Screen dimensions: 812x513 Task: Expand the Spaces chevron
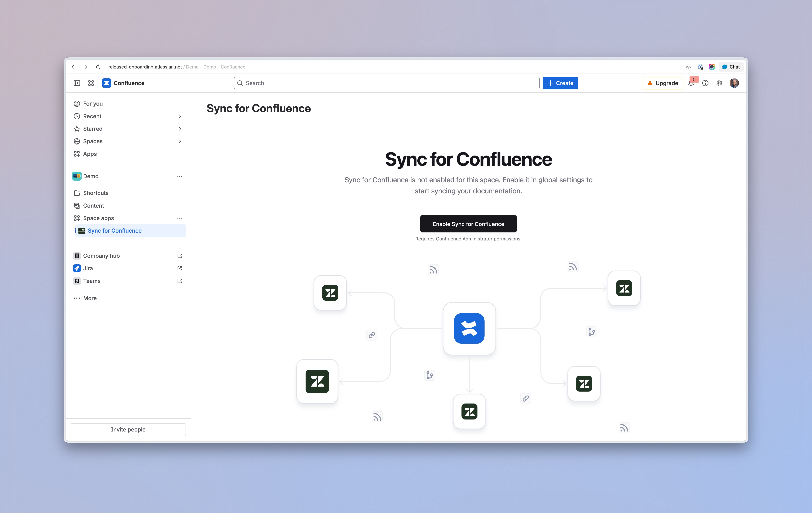click(180, 141)
